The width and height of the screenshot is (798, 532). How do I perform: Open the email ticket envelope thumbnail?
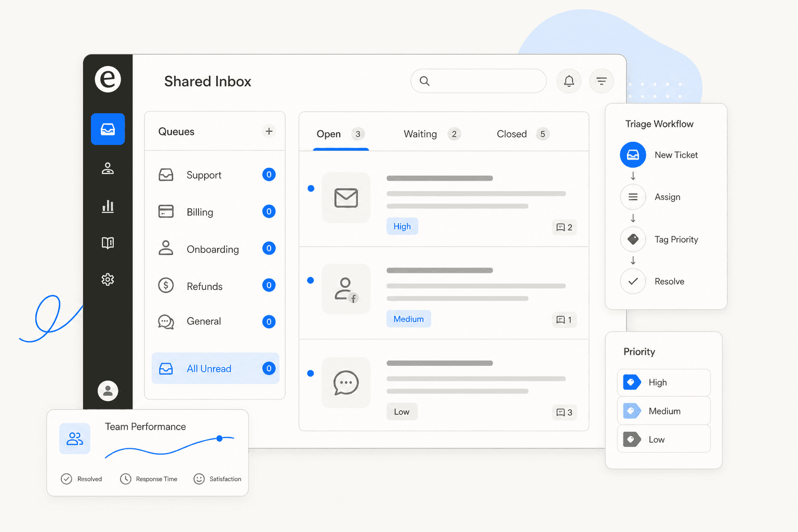pos(346,198)
